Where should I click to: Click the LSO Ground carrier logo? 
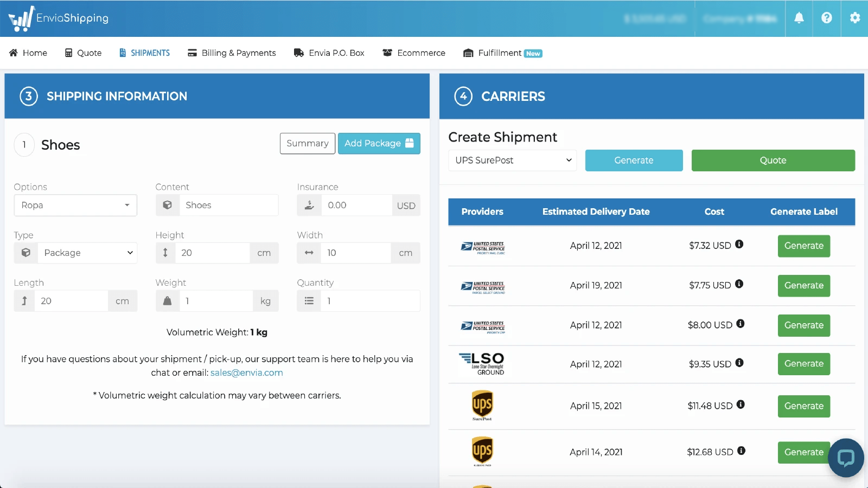tap(482, 364)
